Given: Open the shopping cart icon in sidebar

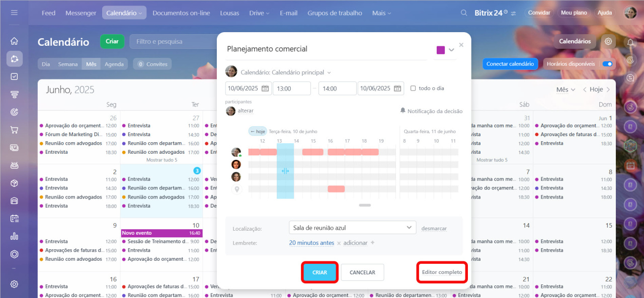Looking at the screenshot, I should (x=14, y=130).
